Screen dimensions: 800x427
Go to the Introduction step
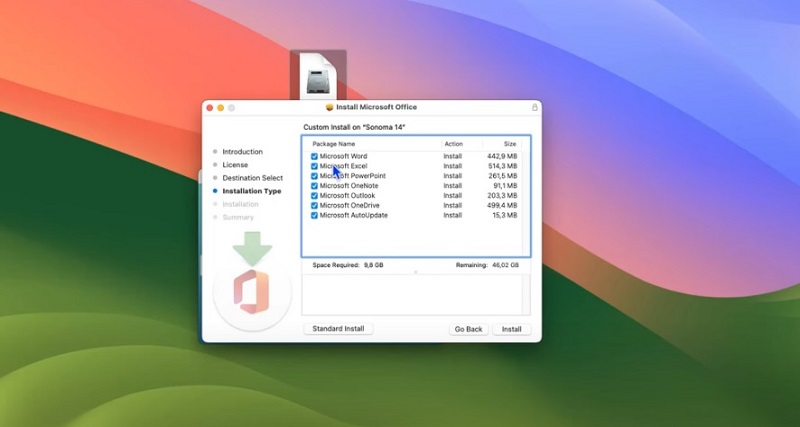242,152
